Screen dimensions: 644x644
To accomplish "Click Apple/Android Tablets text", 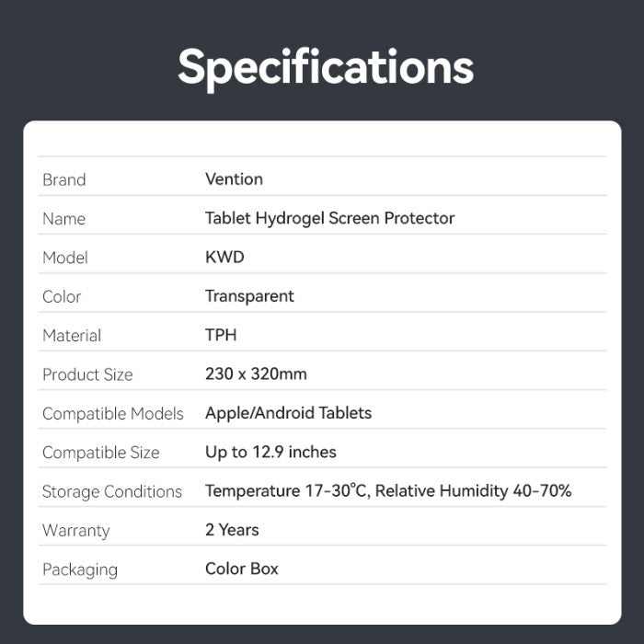I will coord(288,413).
